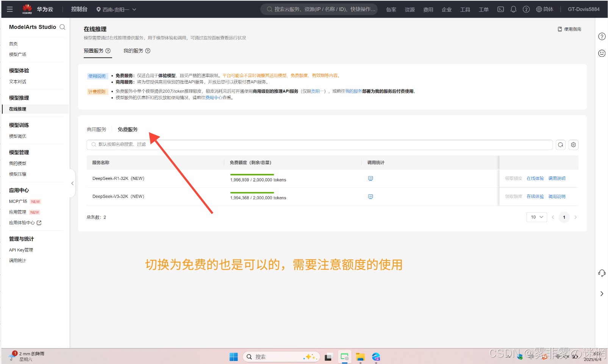Select page 1 in pagination

click(x=564, y=217)
